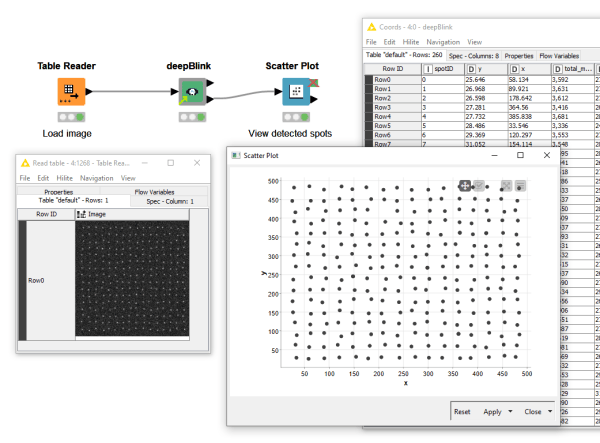Open File menu in Read table window
This screenshot has width=600, height=443.
(25, 178)
